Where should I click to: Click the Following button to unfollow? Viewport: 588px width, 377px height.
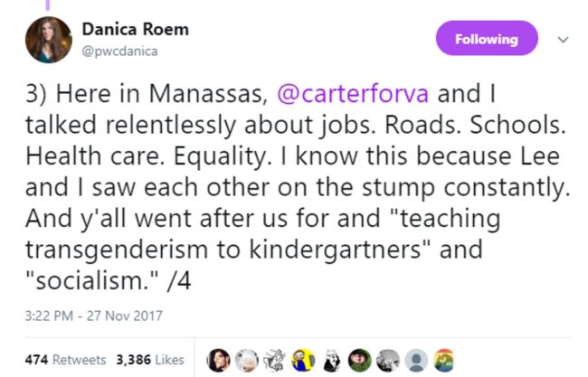pos(487,39)
